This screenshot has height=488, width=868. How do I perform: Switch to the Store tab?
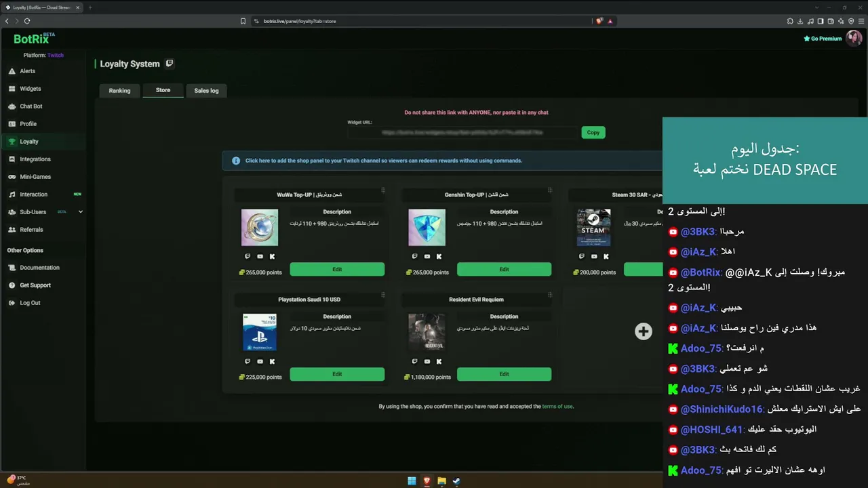click(163, 90)
